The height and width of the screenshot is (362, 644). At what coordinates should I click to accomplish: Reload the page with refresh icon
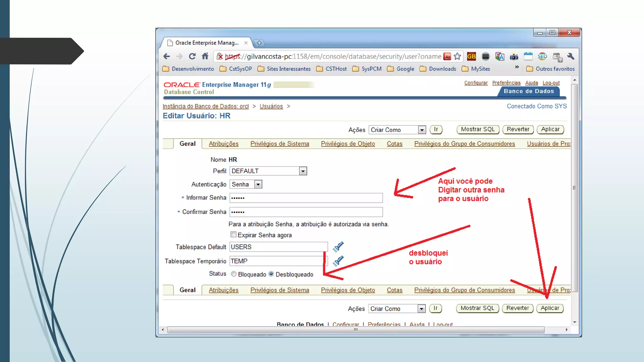click(x=192, y=56)
